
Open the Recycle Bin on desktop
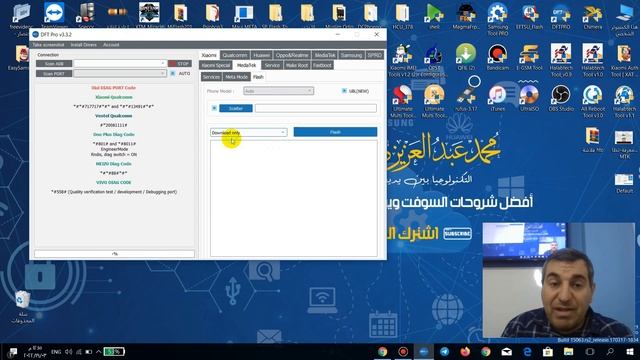[22, 306]
